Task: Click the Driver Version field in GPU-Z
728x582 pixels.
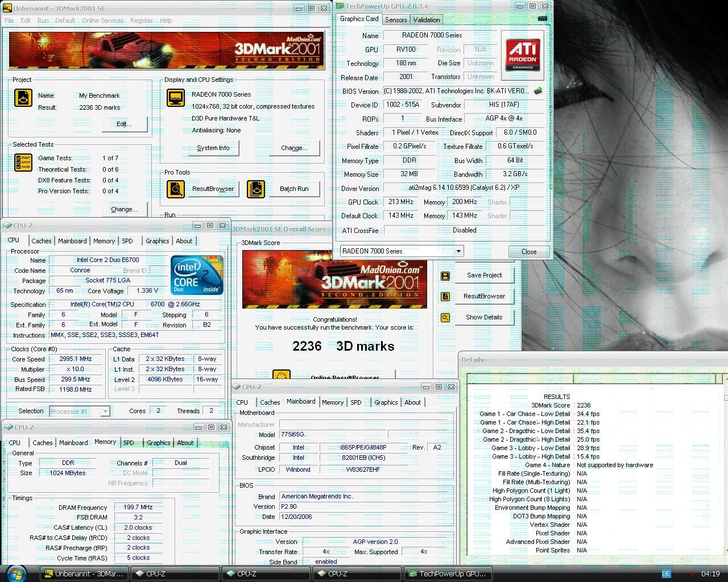Action: point(464,188)
